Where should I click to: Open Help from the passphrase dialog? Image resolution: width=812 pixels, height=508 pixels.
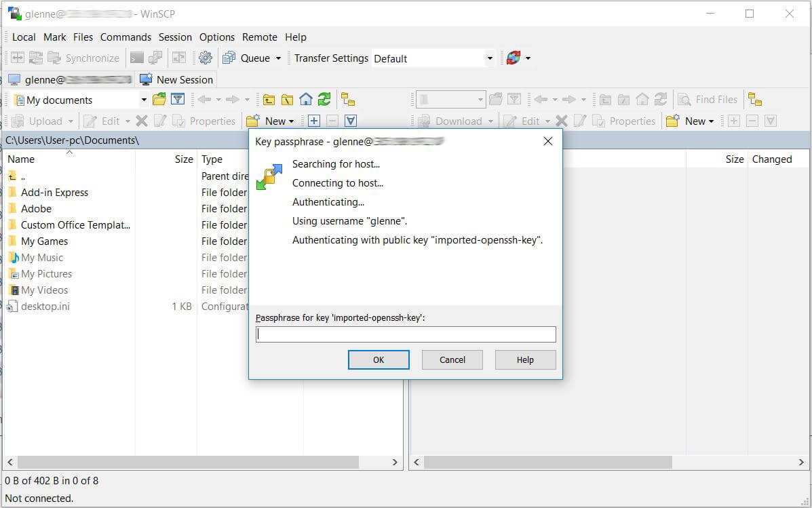(x=525, y=359)
